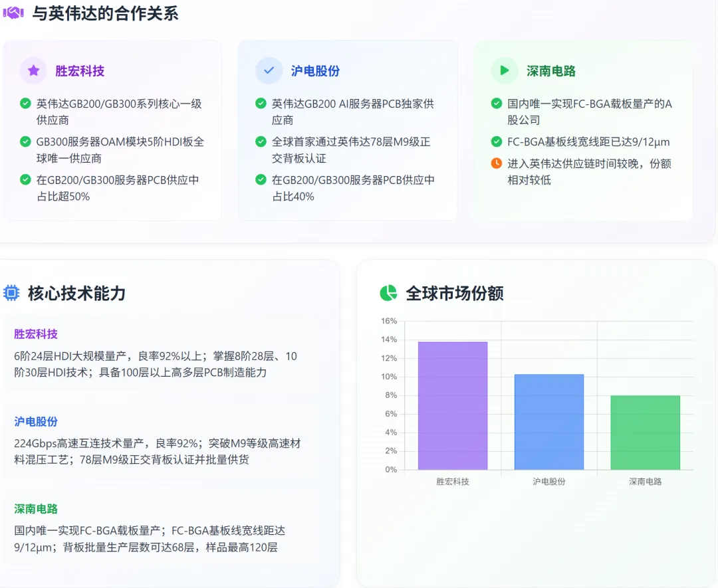Click green check next to 英伟达GB200/GB300系列核心一级供应商
Screen dimensions: 718x588
(26, 104)
